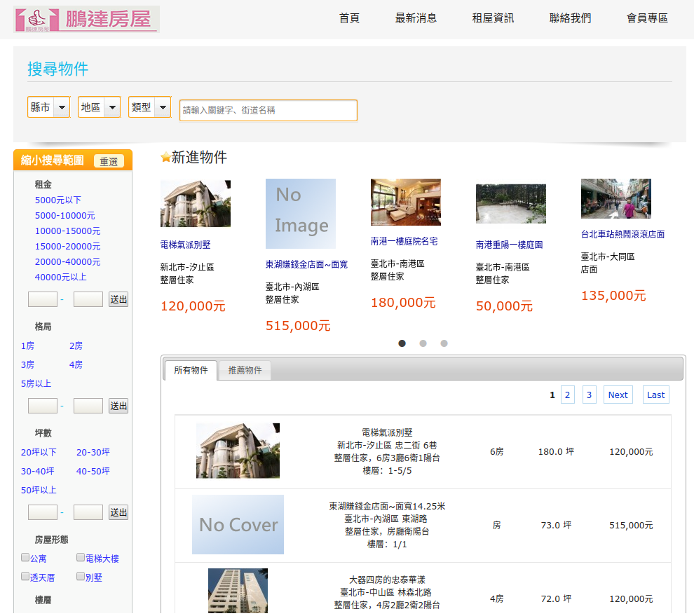Open the No Image placeholder in the carousel

301,214
